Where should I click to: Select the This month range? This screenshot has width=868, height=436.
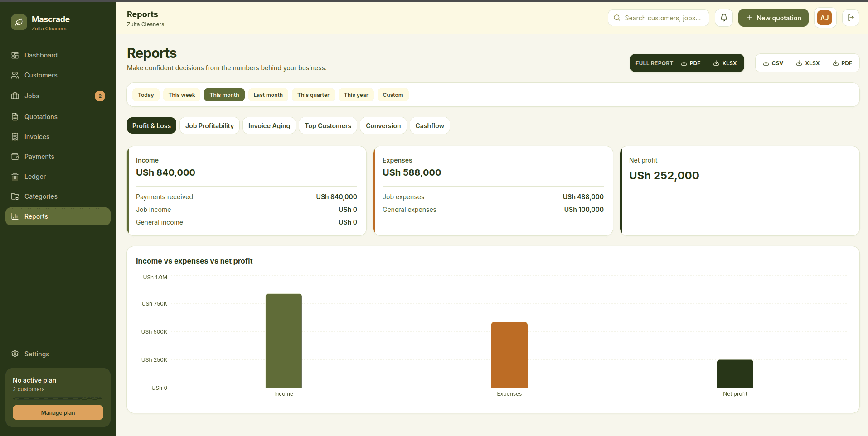(224, 95)
